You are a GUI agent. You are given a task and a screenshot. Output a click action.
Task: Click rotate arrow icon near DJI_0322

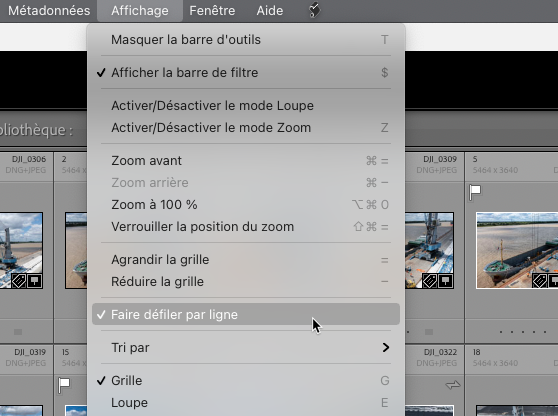(453, 385)
